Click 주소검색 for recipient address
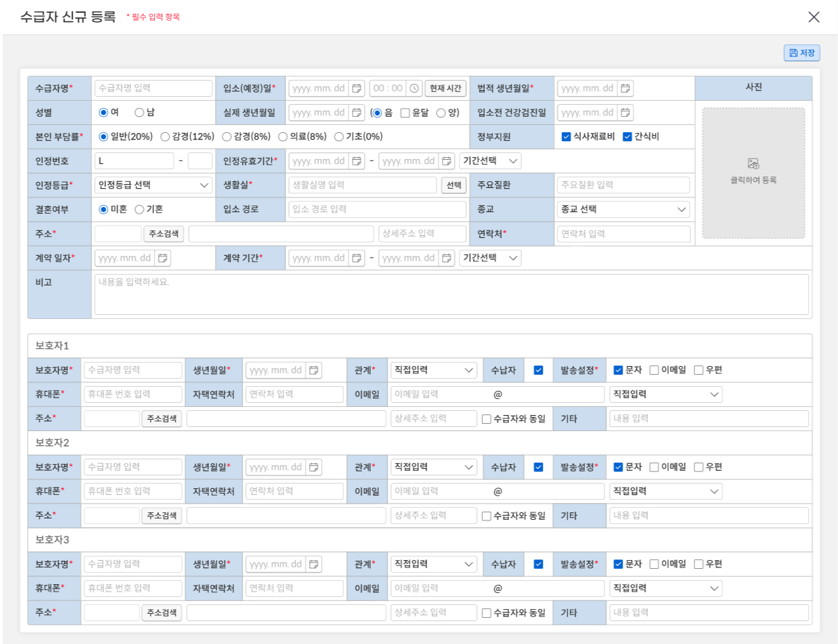Screen dimensions: 838x644 click(x=164, y=234)
